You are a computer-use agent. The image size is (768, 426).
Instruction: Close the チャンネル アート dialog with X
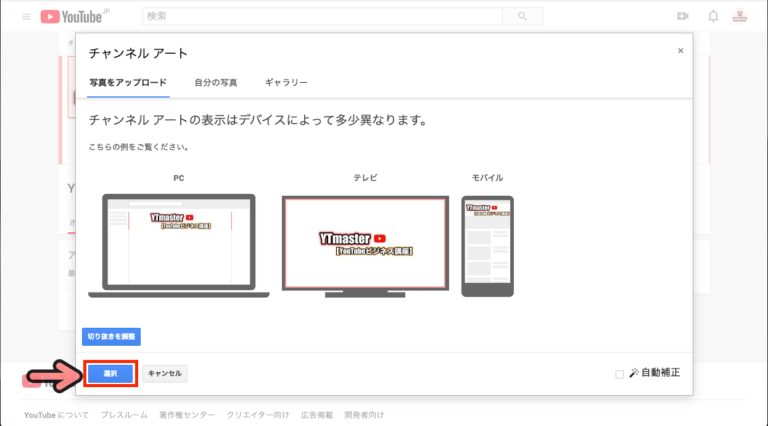click(680, 51)
